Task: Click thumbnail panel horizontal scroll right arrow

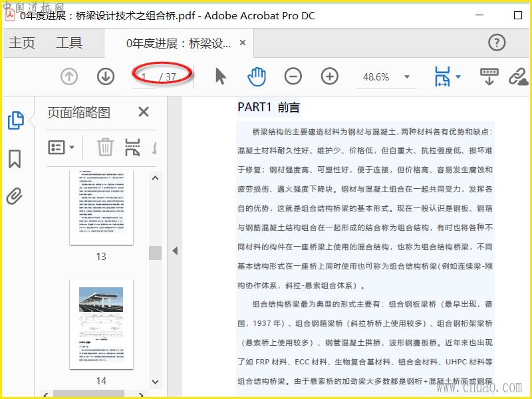Action: coord(142,394)
